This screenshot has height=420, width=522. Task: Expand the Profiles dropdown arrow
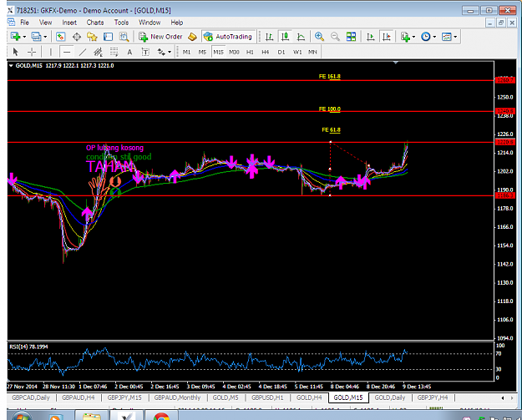click(45, 37)
